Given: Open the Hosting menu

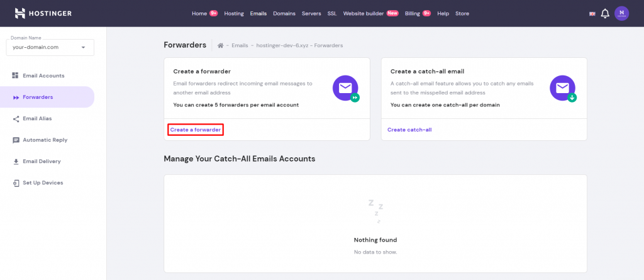Looking at the screenshot, I should point(234,13).
